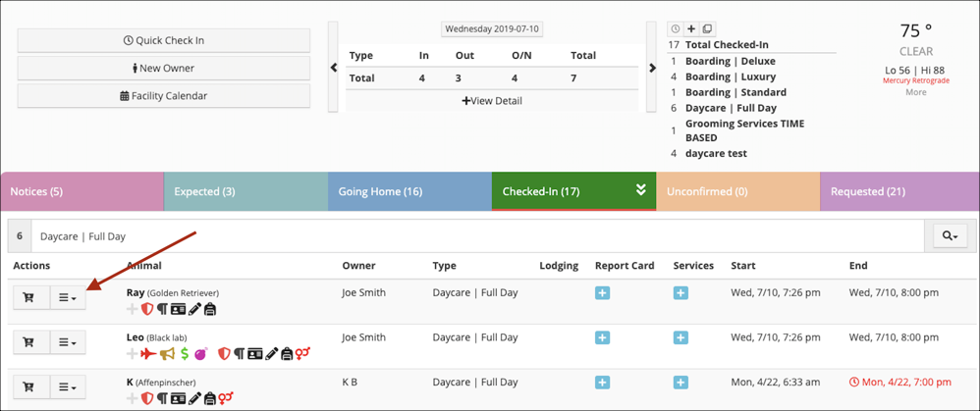Click the copy icon above Total Checked-In

pos(707,28)
